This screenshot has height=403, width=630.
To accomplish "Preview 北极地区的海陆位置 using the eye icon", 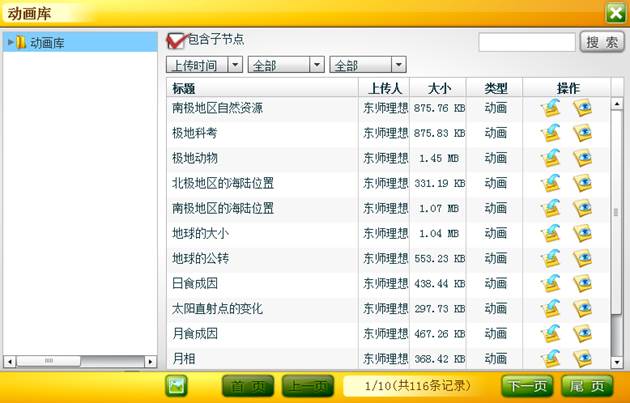I will pos(582,183).
